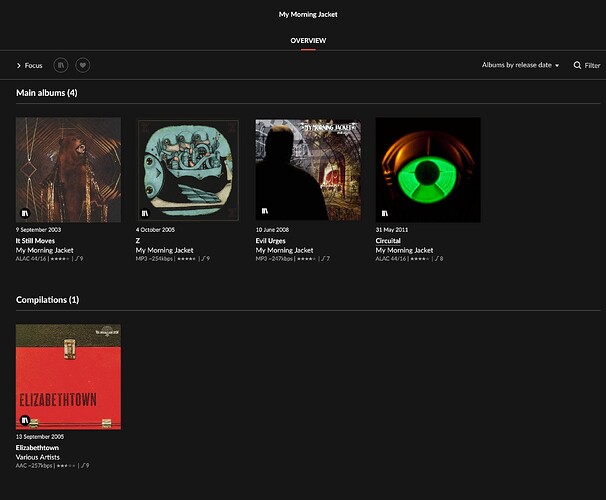Click Various Artists under Elizabethtown
The height and width of the screenshot is (500, 606).
click(37, 457)
